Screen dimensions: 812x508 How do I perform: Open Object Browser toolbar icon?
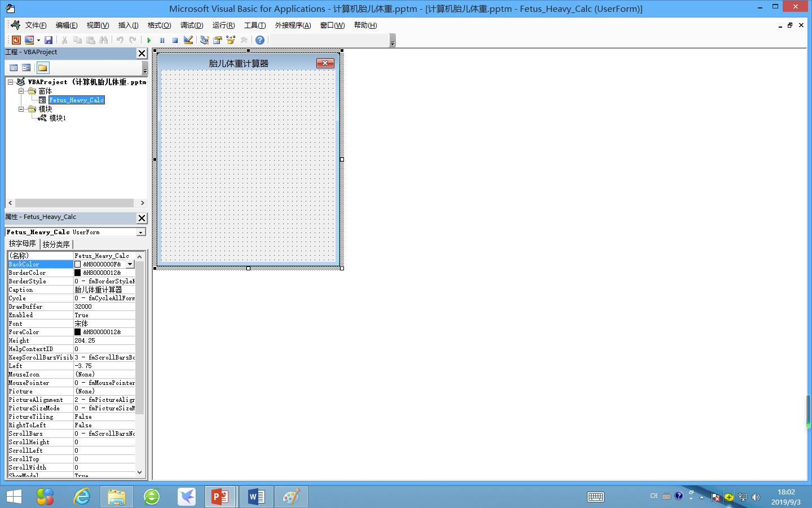(230, 40)
